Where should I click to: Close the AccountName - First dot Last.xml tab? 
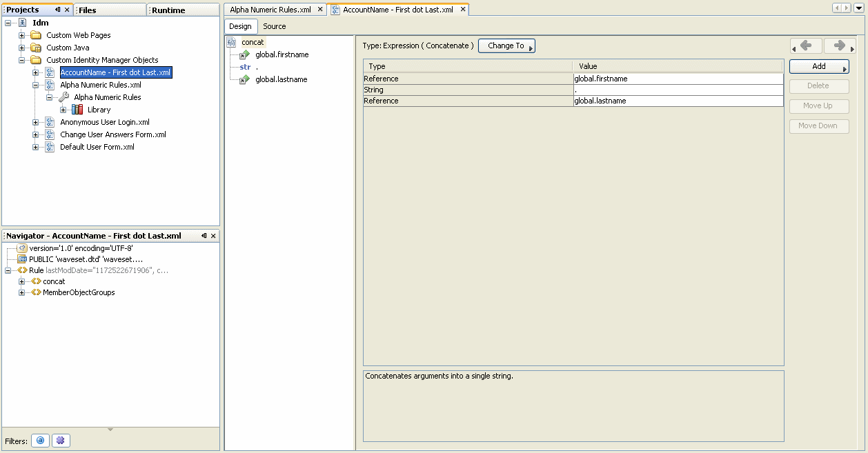coord(463,10)
